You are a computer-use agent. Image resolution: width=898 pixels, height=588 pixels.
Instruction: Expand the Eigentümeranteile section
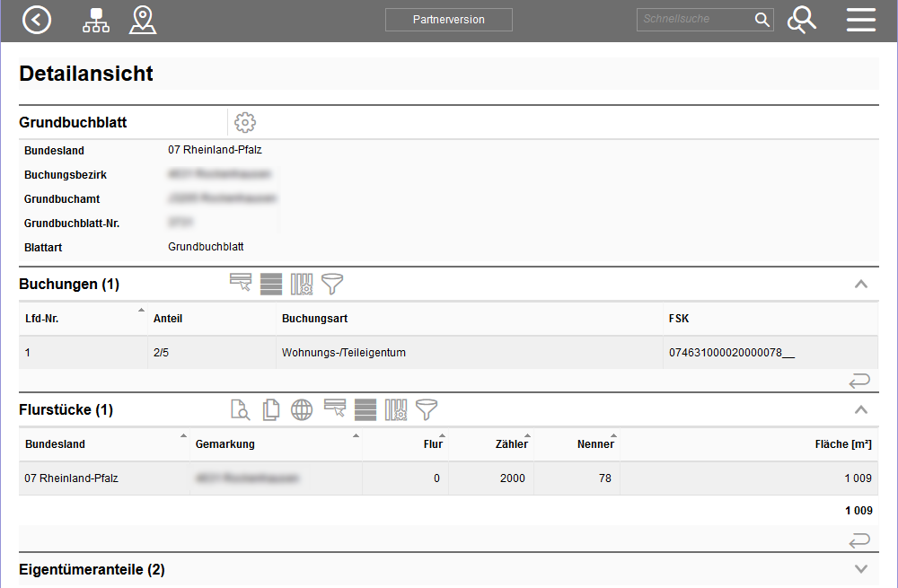pos(860,569)
